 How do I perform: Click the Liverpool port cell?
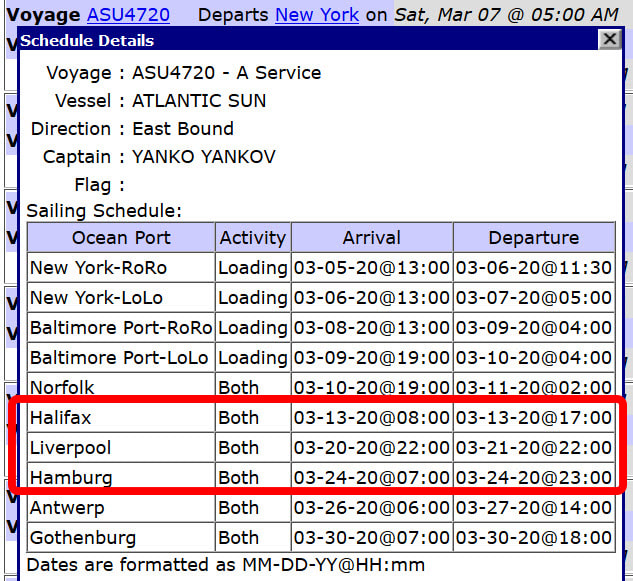pyautogui.click(x=70, y=448)
